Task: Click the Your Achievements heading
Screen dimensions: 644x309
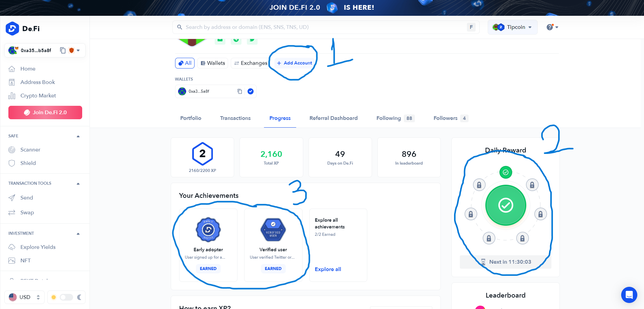Action: tap(209, 196)
